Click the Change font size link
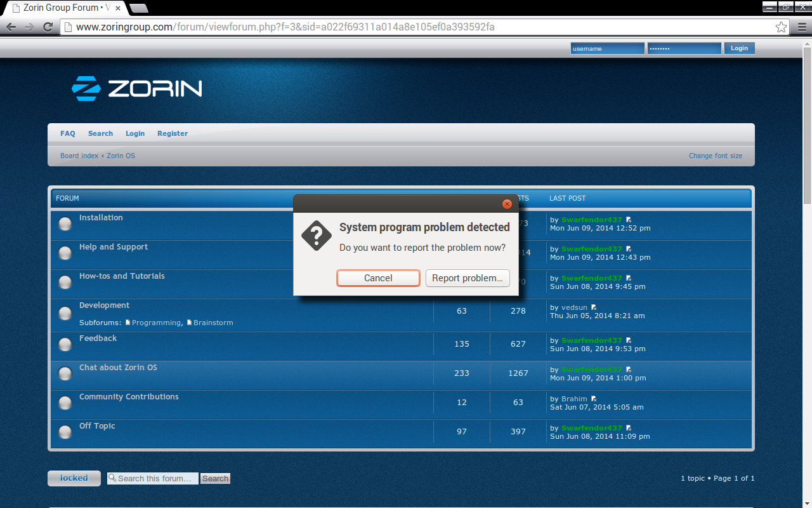 (x=715, y=156)
